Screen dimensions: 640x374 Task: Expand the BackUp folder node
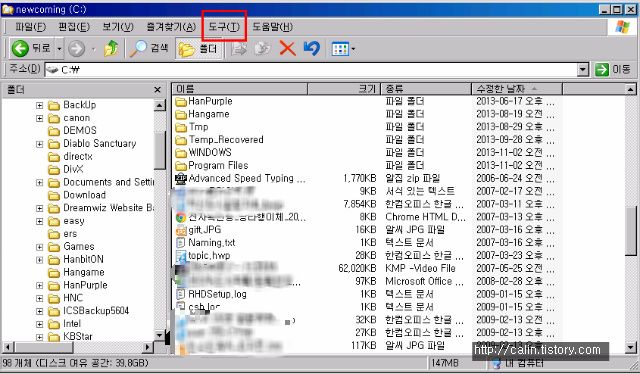point(39,106)
